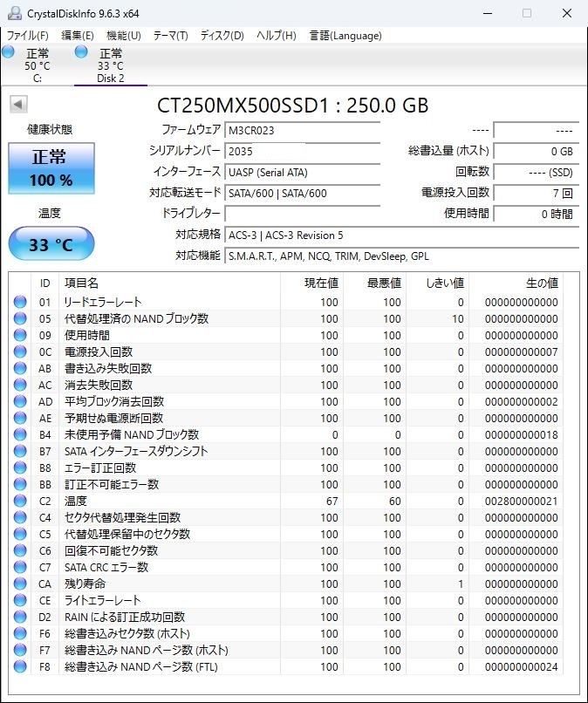This screenshot has height=703, width=588.
Task: Click status orb for AE 予期せぬ電源断回数
Action: [x=20, y=418]
